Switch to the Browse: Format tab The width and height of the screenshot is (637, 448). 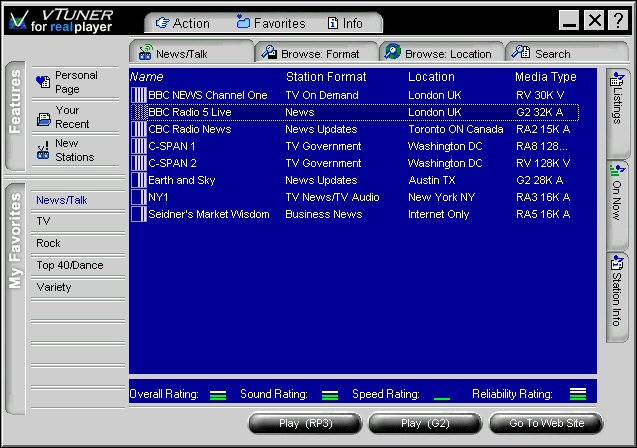[x=316, y=53]
